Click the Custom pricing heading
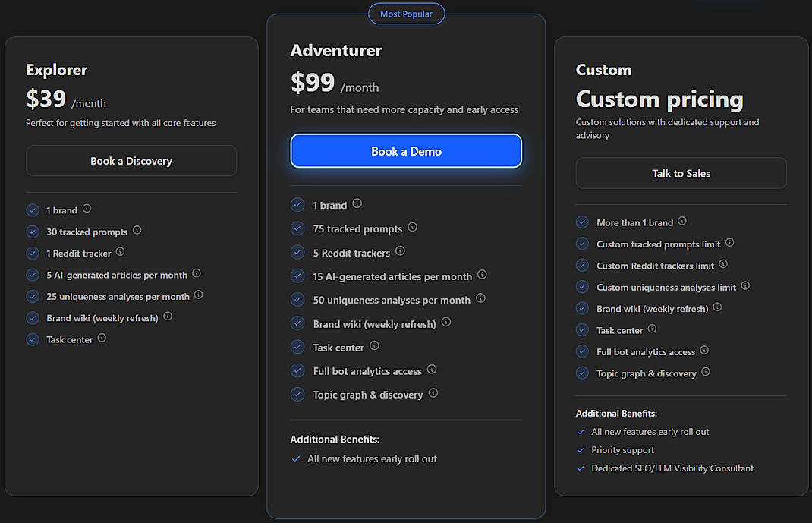The width and height of the screenshot is (812, 523). point(659,99)
